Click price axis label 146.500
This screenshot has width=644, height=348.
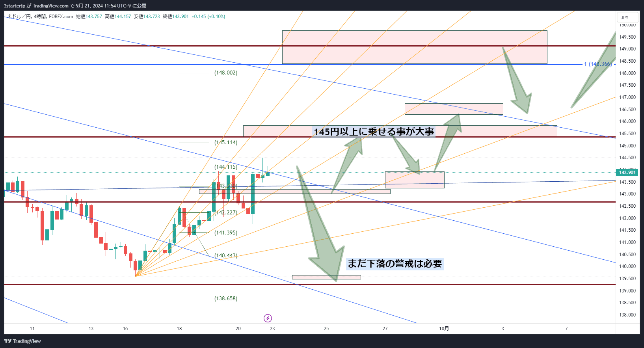627,110
